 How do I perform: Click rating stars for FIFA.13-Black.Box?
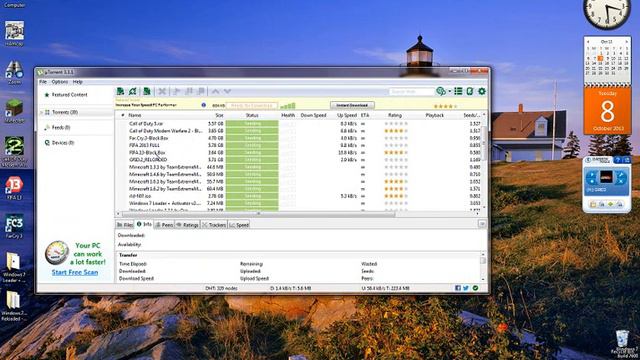click(x=396, y=153)
